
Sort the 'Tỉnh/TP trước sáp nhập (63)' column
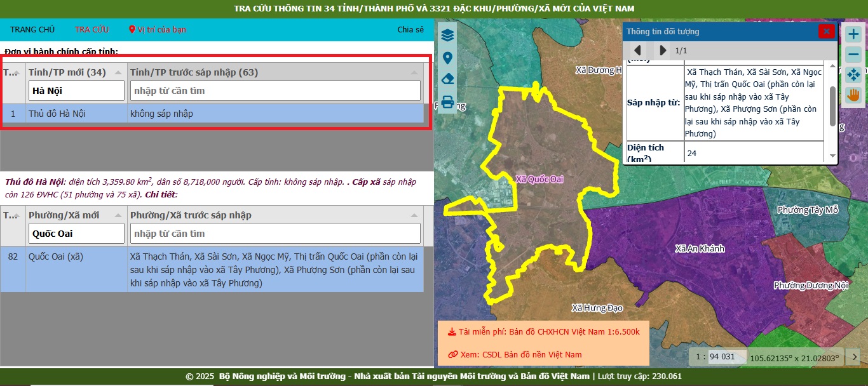point(415,72)
